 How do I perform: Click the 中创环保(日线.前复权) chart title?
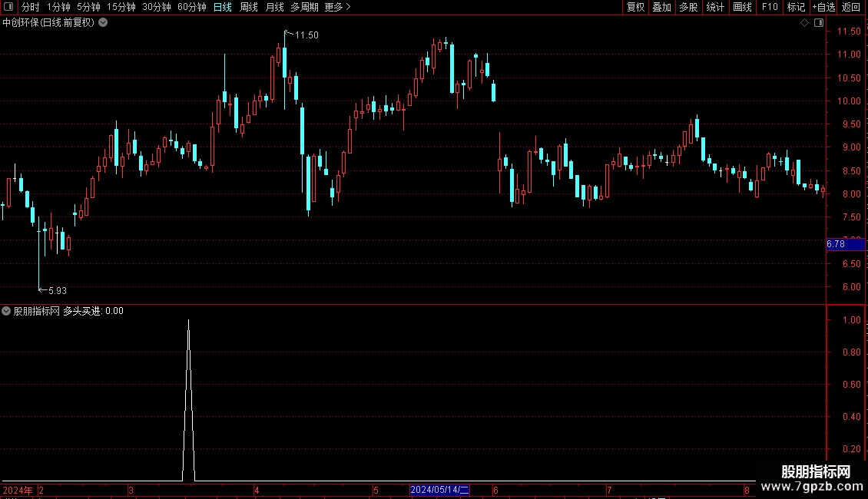[x=48, y=23]
